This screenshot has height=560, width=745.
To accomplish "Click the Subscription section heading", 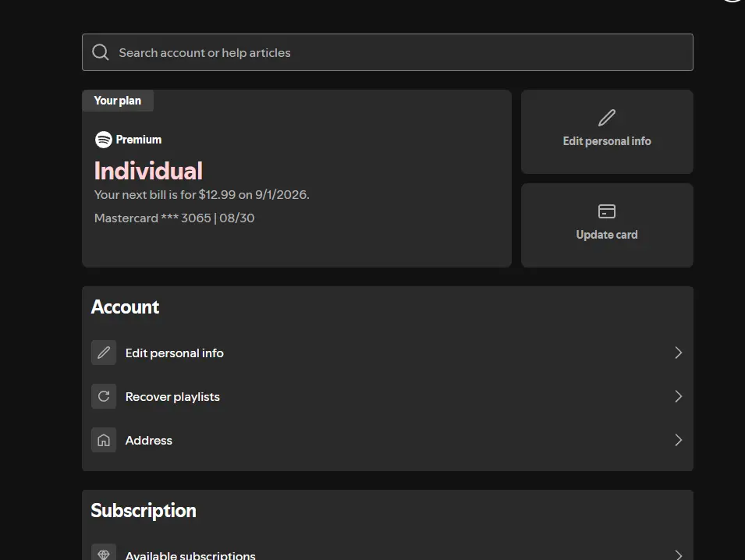I will 144,511.
